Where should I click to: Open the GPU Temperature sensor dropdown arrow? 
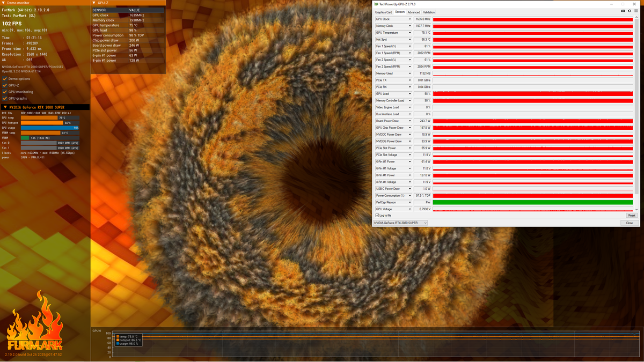click(x=410, y=33)
